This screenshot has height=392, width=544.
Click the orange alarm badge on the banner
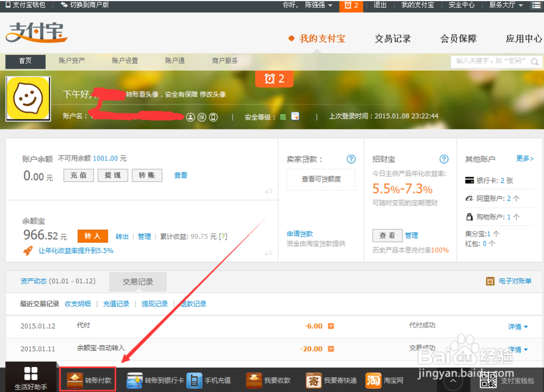[274, 79]
